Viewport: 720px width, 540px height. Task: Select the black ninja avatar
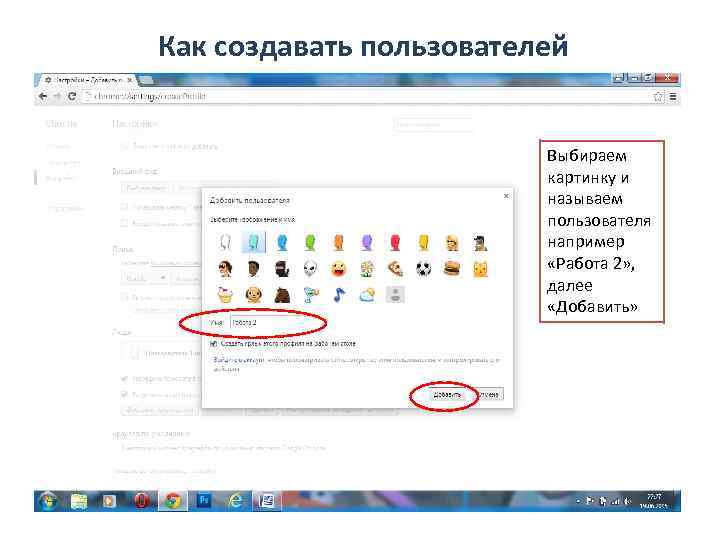click(x=282, y=269)
